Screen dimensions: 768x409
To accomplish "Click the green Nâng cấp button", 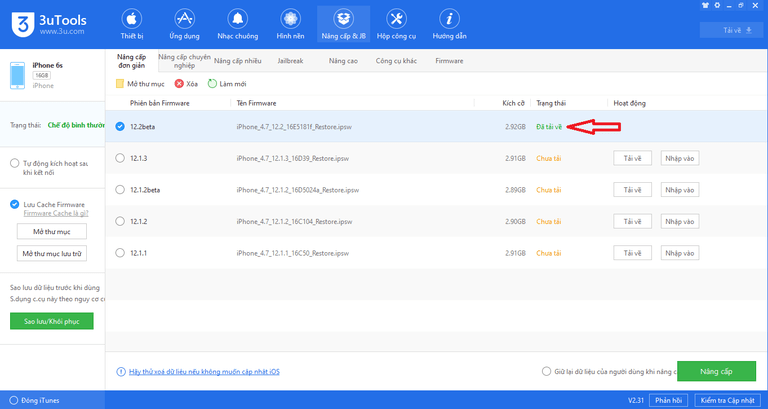I will [716, 371].
